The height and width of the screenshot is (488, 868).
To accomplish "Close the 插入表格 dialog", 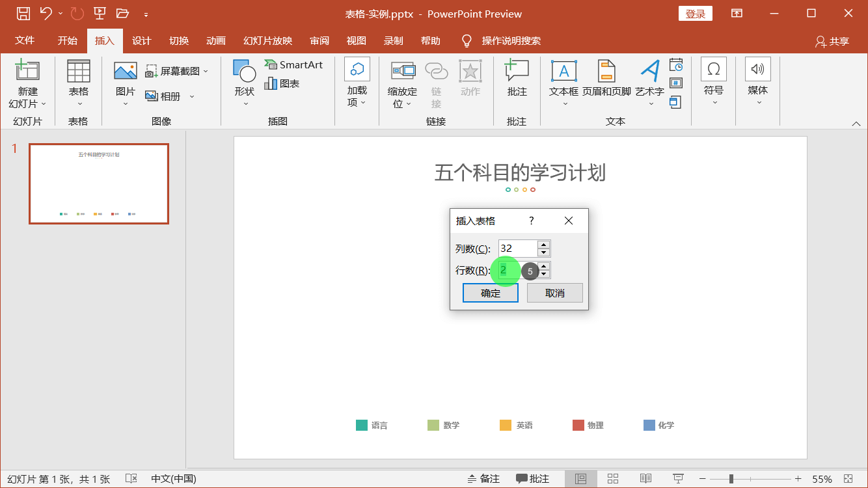I will point(569,221).
